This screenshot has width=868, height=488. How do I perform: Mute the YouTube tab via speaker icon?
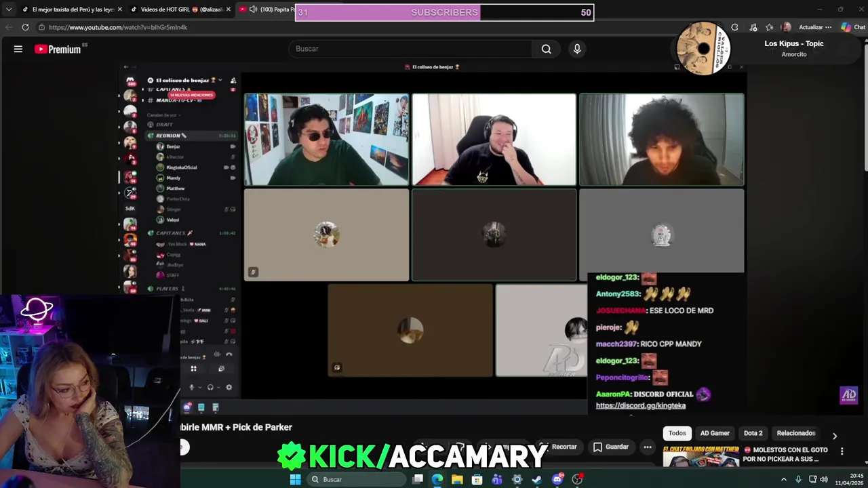(253, 9)
